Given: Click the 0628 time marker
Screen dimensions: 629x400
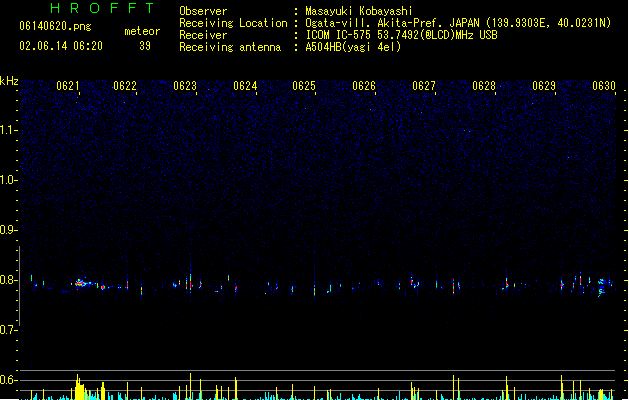Looking at the screenshot, I should pyautogui.click(x=484, y=86).
